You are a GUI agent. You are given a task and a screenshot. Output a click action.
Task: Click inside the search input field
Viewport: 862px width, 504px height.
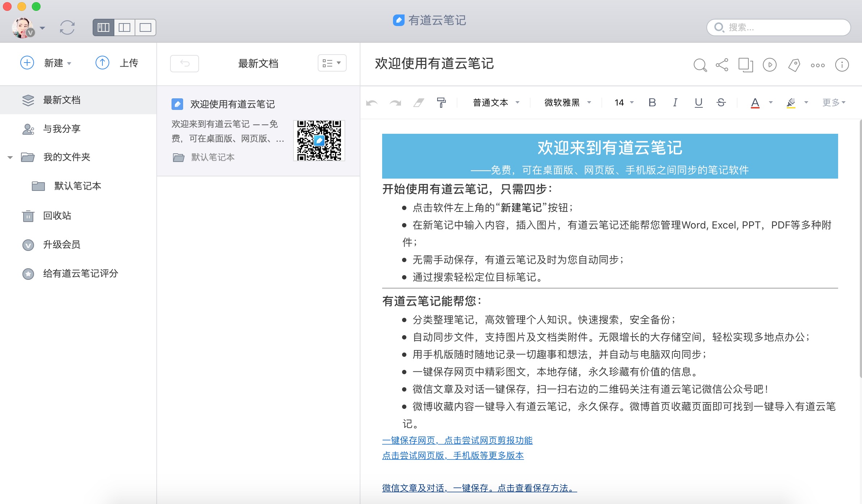click(x=778, y=27)
